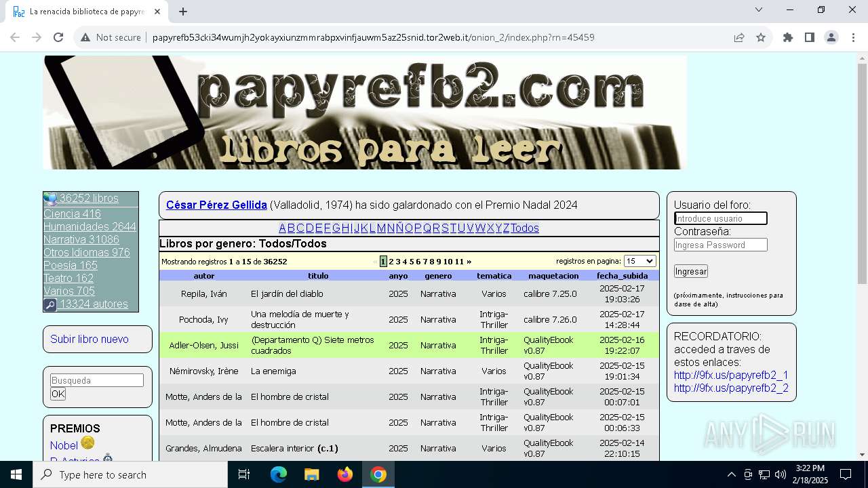Click the Not secure warning icon

85,38
